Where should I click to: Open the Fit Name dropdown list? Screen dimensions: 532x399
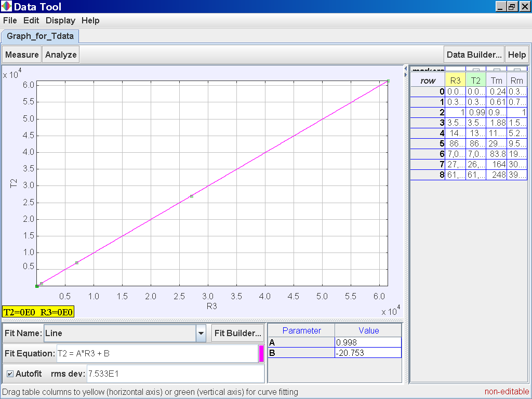[x=201, y=333]
